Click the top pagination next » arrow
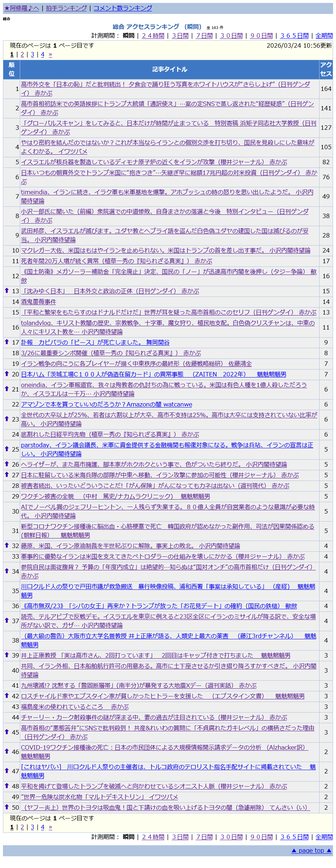 [x=50, y=55]
